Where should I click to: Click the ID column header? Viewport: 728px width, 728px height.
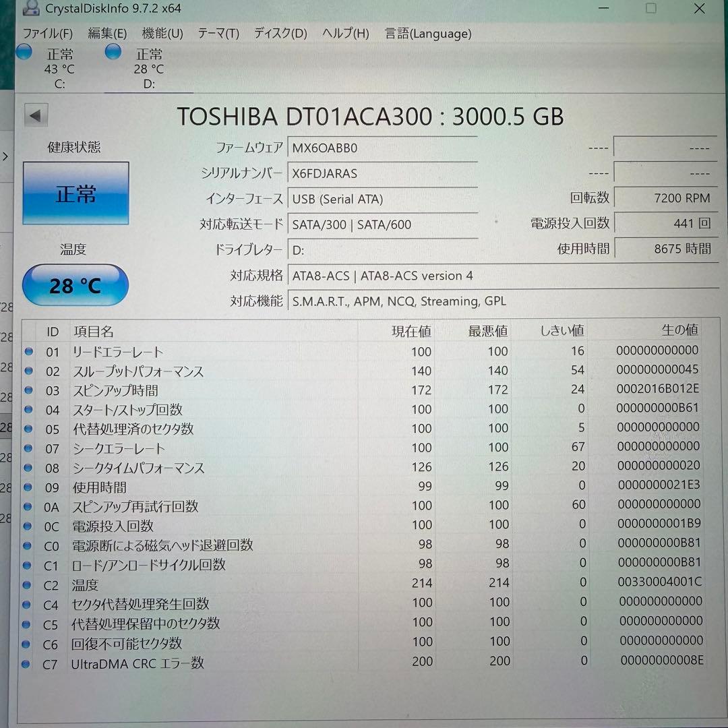[53, 332]
